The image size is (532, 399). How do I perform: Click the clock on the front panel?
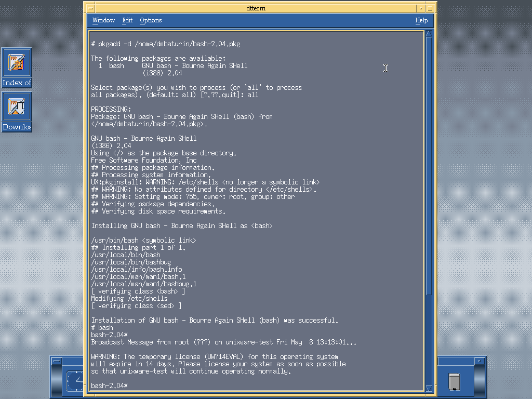(76, 382)
